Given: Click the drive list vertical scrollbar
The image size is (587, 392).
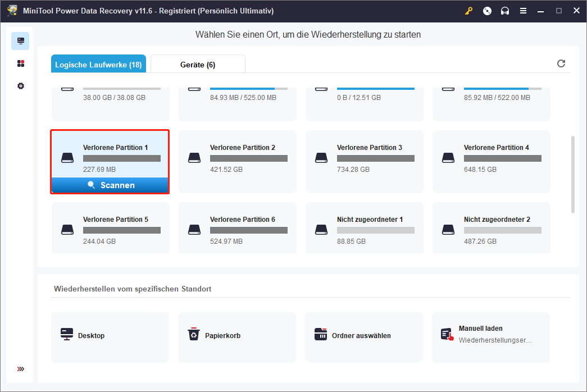Looking at the screenshot, I should tap(572, 174).
